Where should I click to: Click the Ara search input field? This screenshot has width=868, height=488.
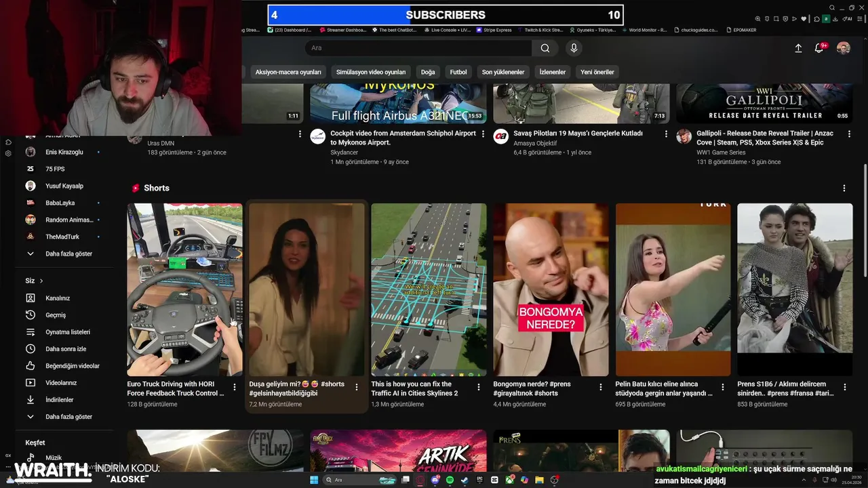pos(418,48)
